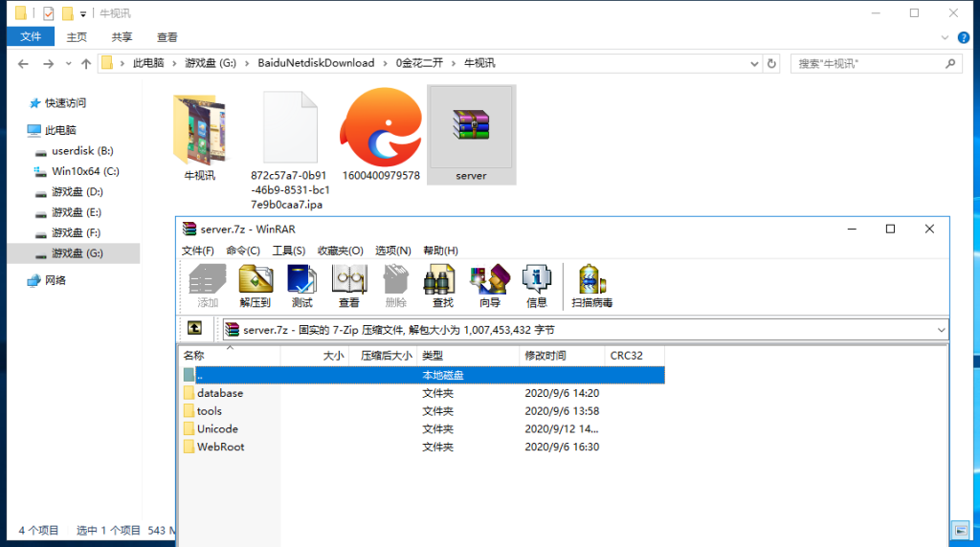Select 此电脑 in navigation pane

[x=60, y=130]
